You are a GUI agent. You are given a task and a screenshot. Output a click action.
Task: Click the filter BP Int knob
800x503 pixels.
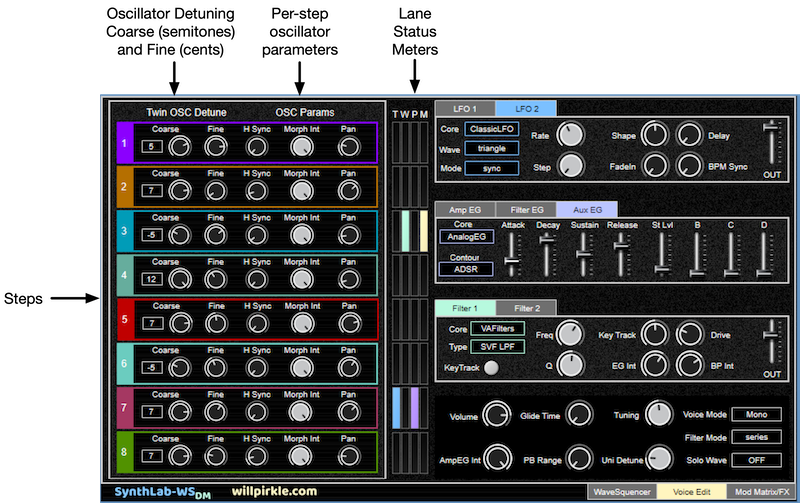point(689,365)
